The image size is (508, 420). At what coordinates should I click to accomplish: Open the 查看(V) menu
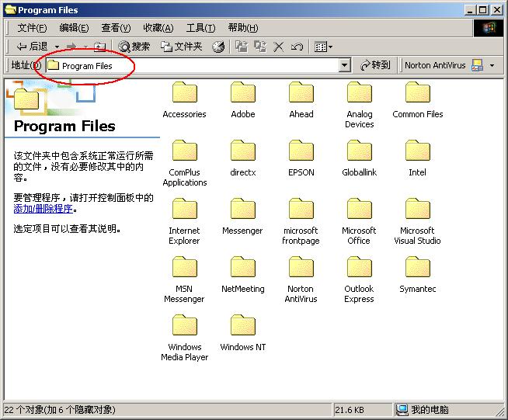[x=116, y=28]
